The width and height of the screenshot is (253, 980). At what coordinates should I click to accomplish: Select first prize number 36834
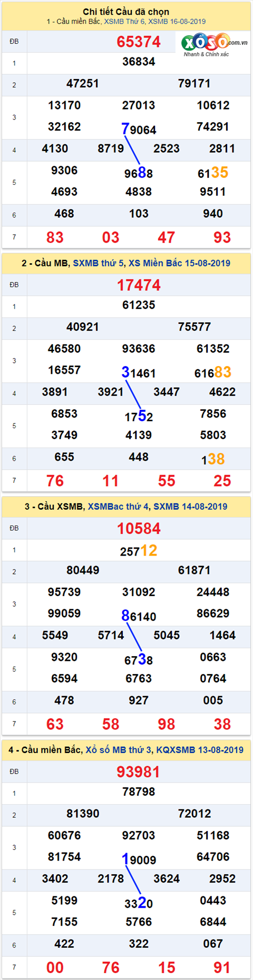(139, 62)
